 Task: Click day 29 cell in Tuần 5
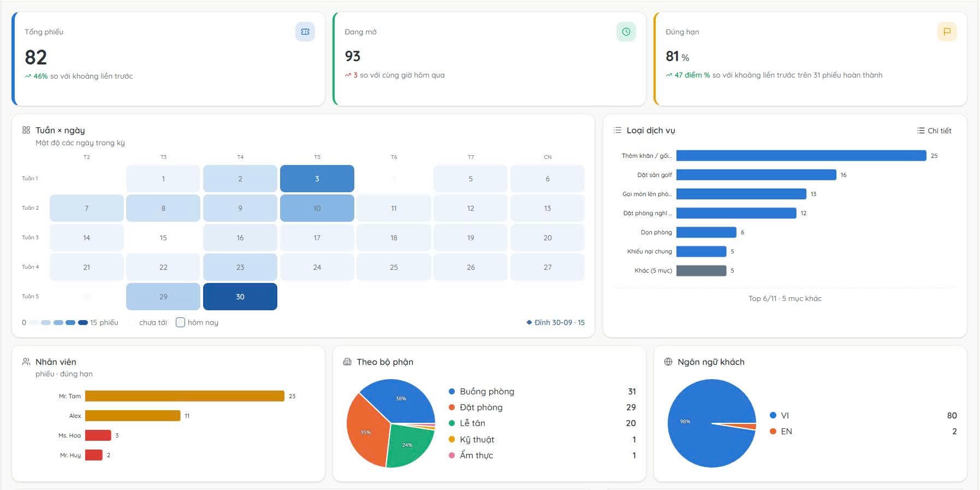point(163,297)
